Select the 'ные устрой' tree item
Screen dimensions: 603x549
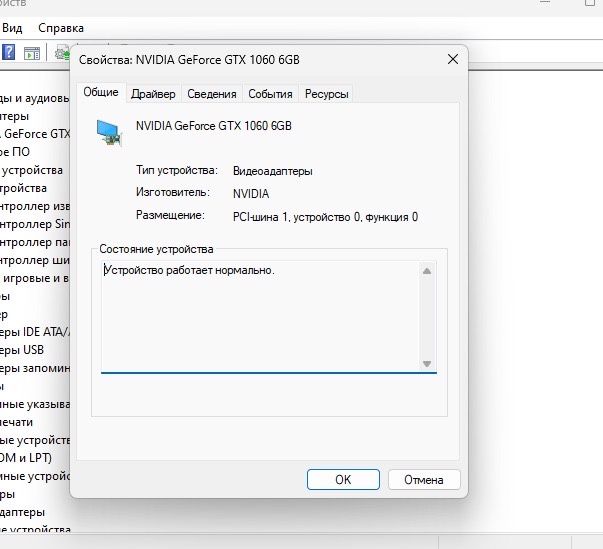click(35, 476)
